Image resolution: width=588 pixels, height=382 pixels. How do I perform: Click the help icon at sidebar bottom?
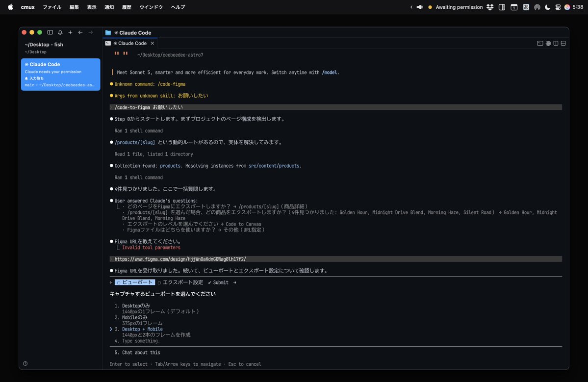coord(25,364)
